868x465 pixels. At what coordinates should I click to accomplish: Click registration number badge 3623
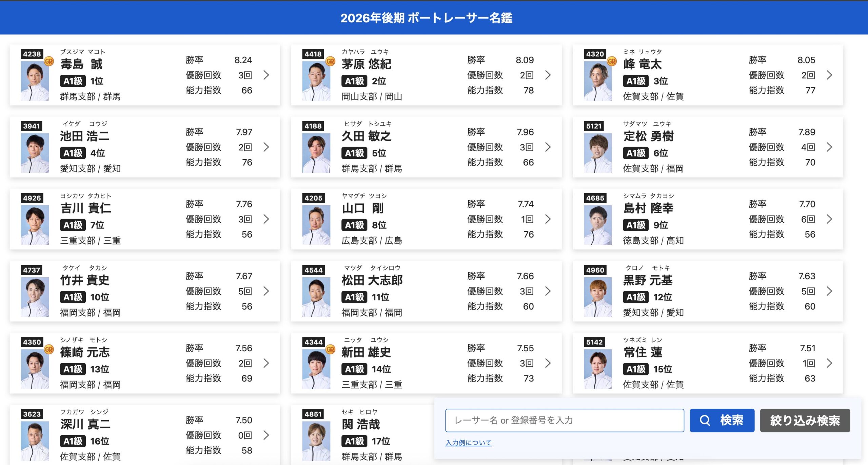coord(32,414)
